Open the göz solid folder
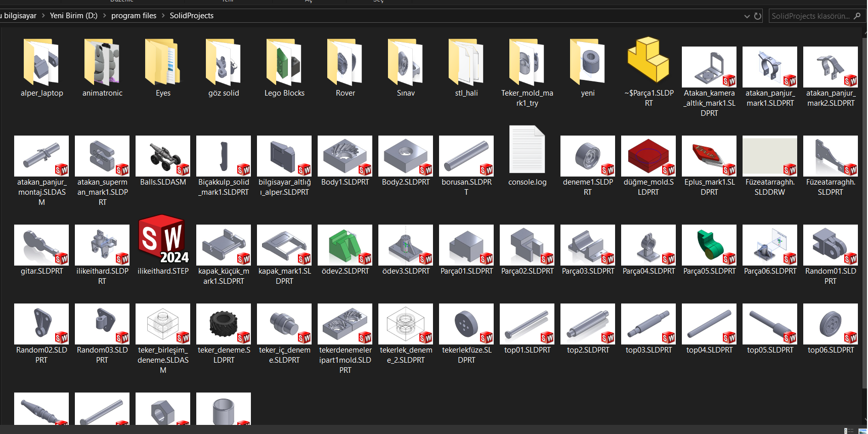The height and width of the screenshot is (434, 868). [224, 67]
